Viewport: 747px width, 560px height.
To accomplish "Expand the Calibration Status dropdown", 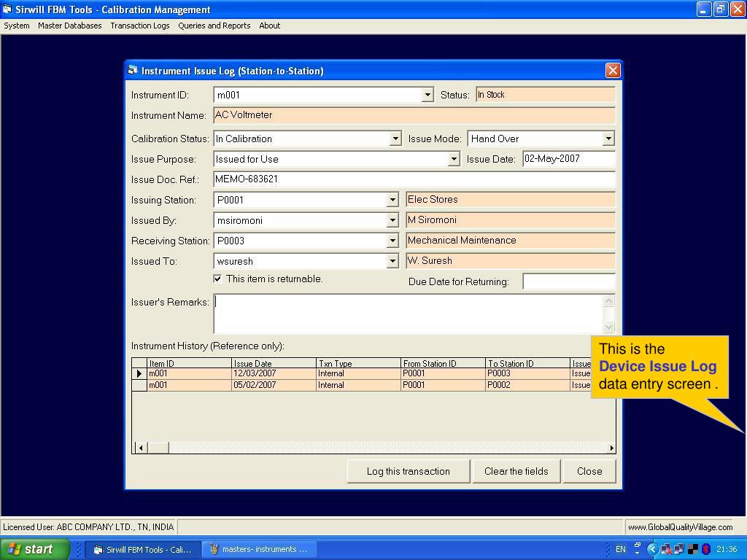I will (x=395, y=139).
